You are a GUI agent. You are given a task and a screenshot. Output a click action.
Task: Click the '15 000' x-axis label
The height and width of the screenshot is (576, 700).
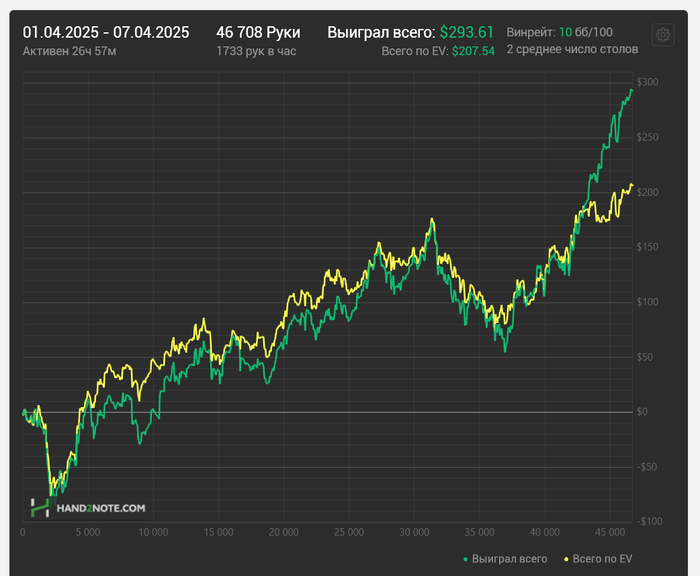click(218, 532)
